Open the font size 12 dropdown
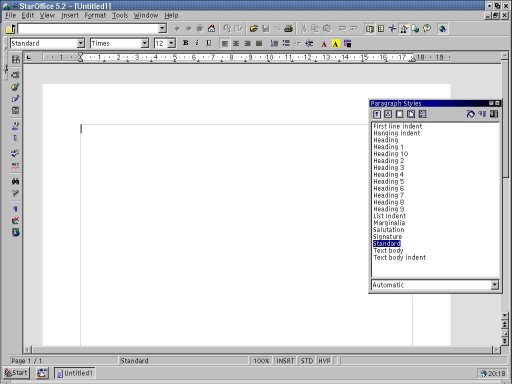The width and height of the screenshot is (512, 384). tap(171, 43)
